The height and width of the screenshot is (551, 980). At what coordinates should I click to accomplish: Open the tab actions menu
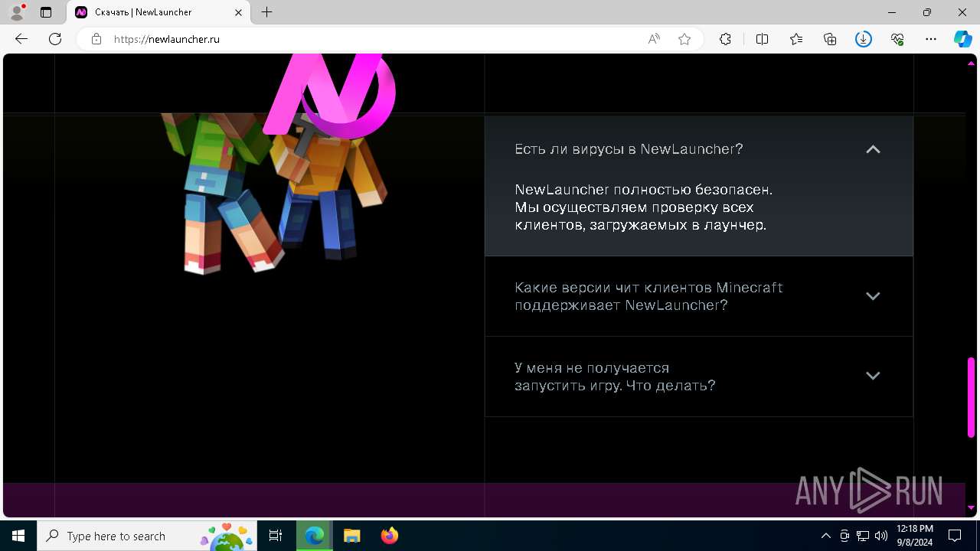pos(46,12)
